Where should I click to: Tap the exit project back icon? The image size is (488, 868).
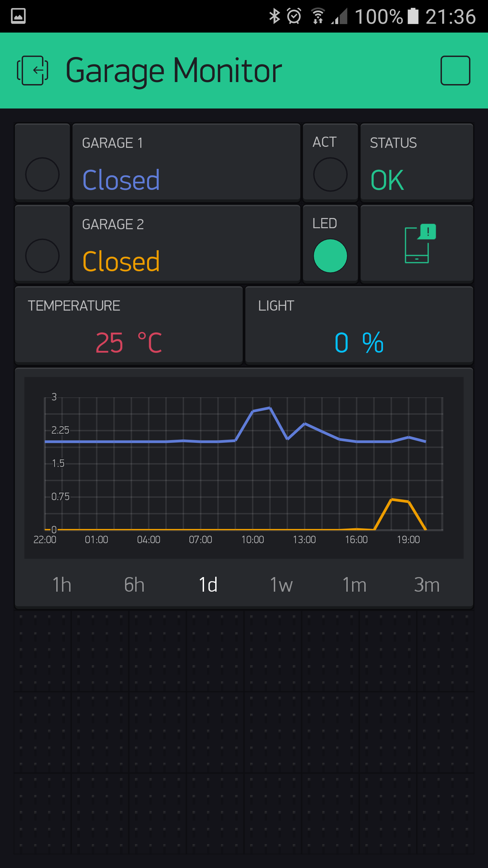[33, 71]
